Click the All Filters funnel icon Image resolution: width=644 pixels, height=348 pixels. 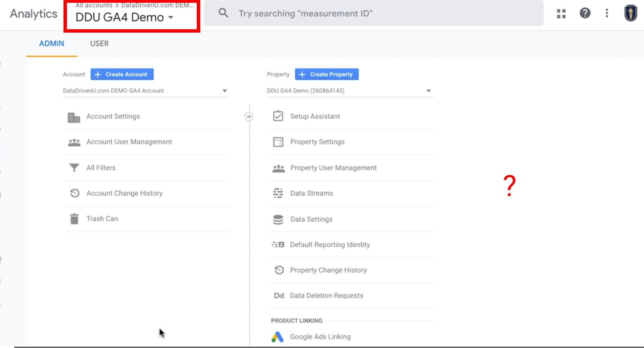pyautogui.click(x=74, y=168)
